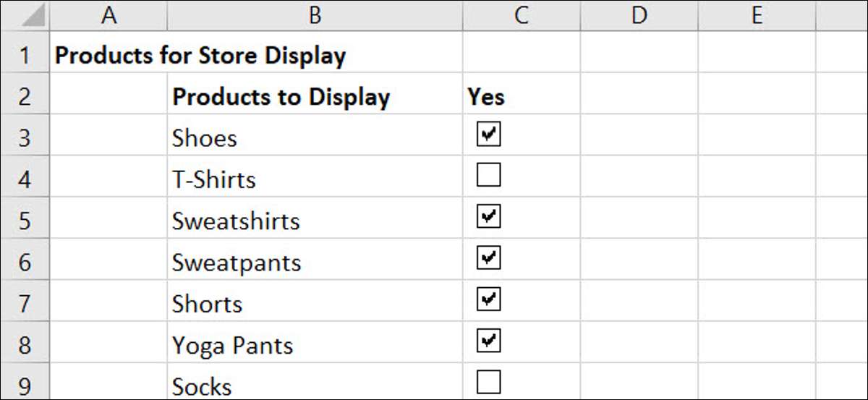Screen dimensions: 868x400
Task: Select column A header
Action: 109,16
